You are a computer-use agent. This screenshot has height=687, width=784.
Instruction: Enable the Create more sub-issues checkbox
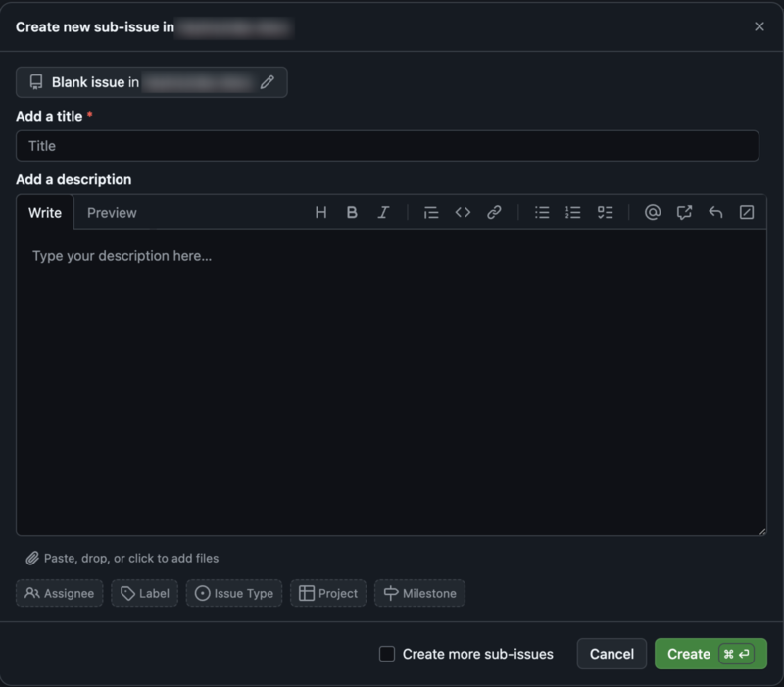pos(387,654)
